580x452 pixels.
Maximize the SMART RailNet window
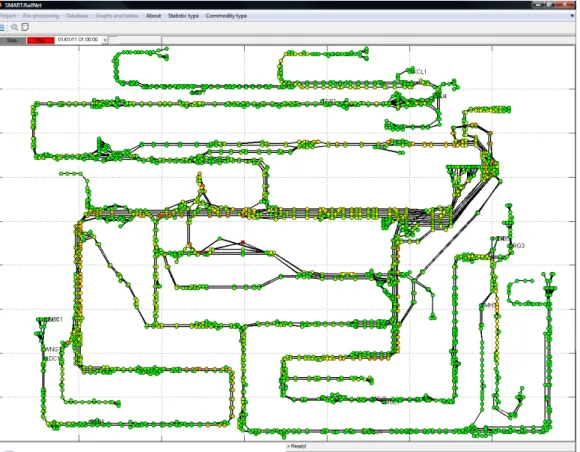549,4
